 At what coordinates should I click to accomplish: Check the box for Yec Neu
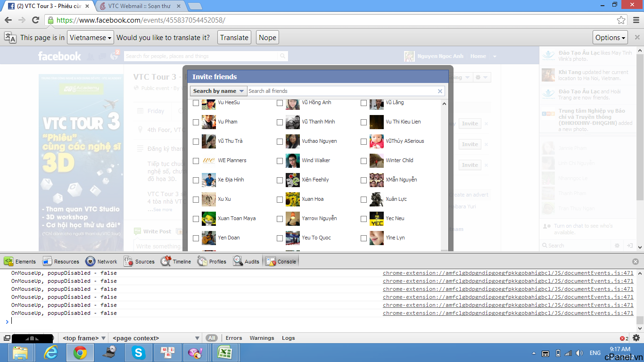tap(364, 219)
